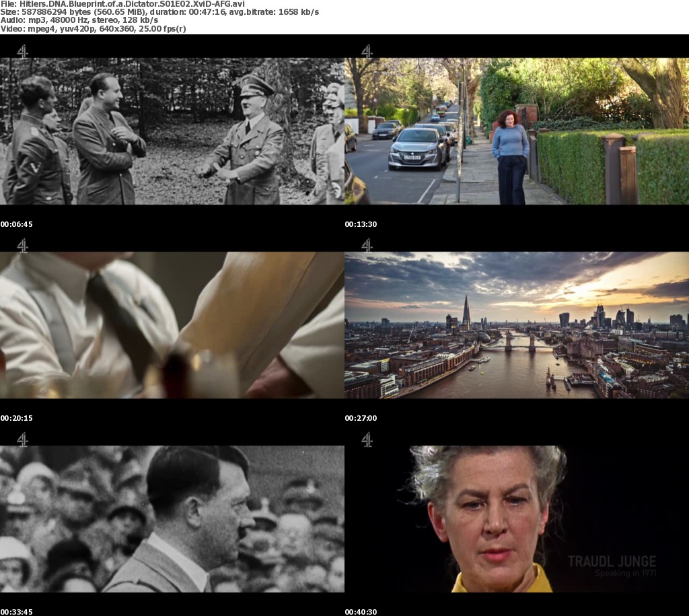Click Channel 4 logo above forest archive frame

pyautogui.click(x=22, y=51)
